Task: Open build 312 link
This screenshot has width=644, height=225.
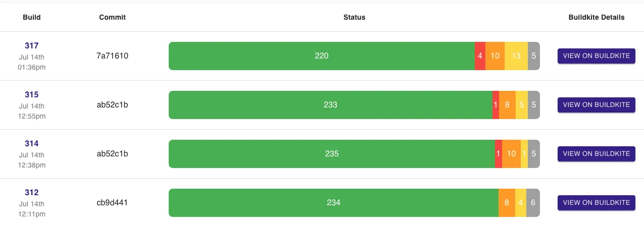Action: pyautogui.click(x=32, y=193)
